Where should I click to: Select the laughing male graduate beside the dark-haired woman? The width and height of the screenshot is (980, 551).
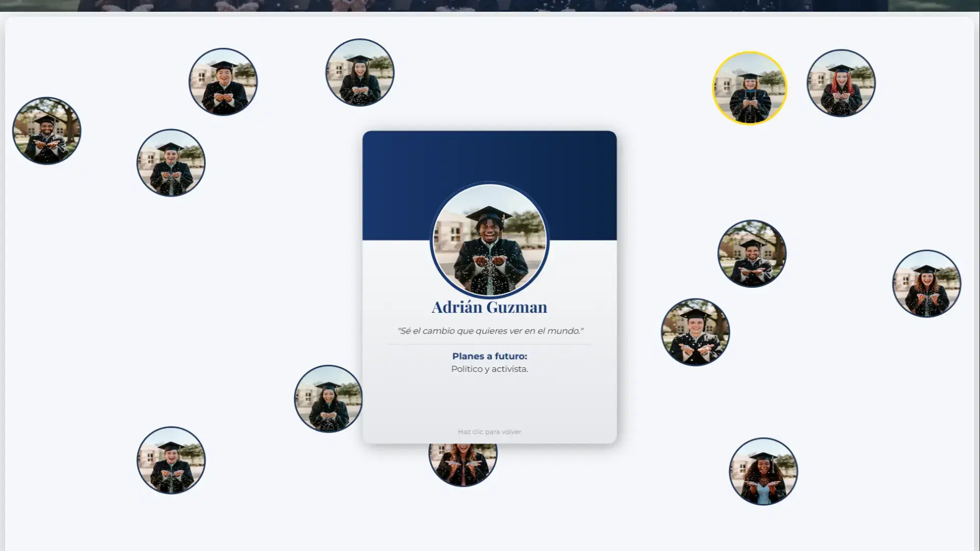pyautogui.click(x=223, y=82)
